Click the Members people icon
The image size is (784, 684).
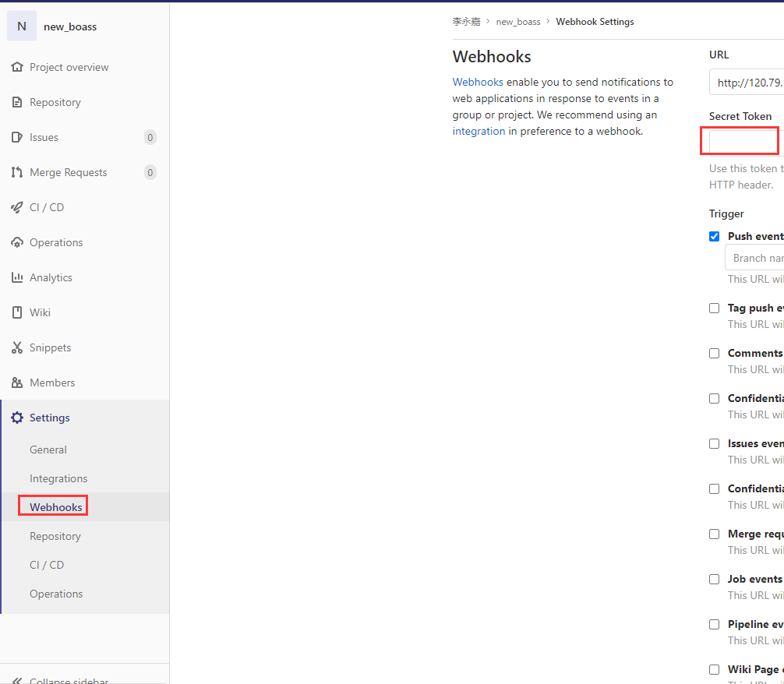pos(17,383)
